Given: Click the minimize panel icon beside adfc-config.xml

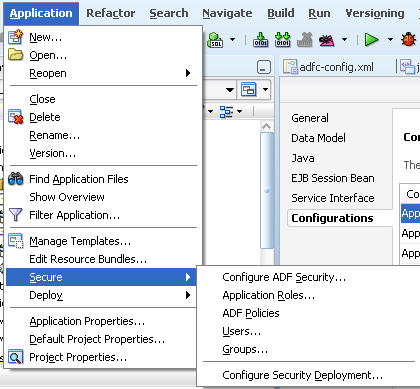Looking at the screenshot, I should coord(264,67).
